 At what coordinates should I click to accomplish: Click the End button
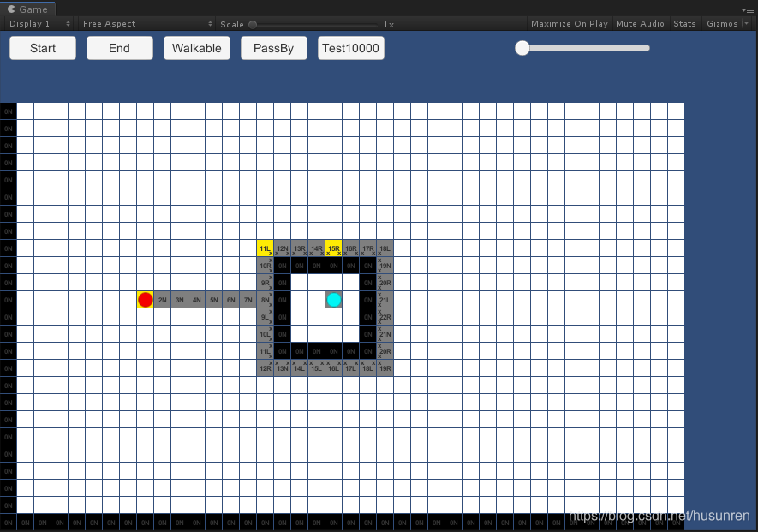pos(119,48)
